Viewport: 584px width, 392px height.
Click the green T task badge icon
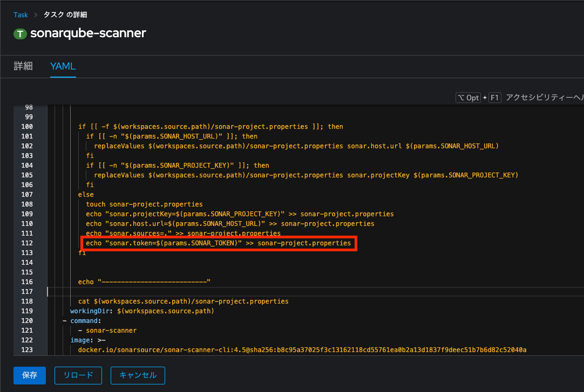pos(20,34)
